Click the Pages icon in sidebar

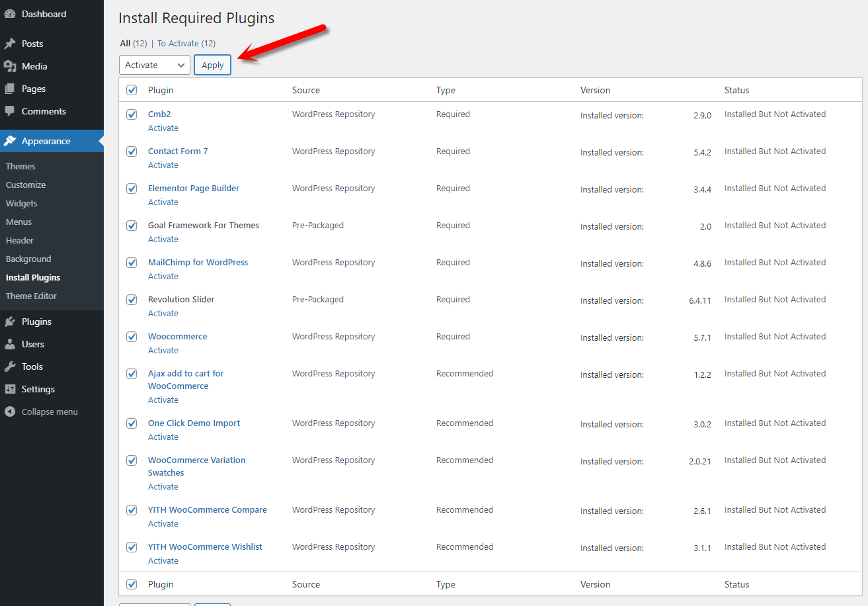[x=10, y=89]
